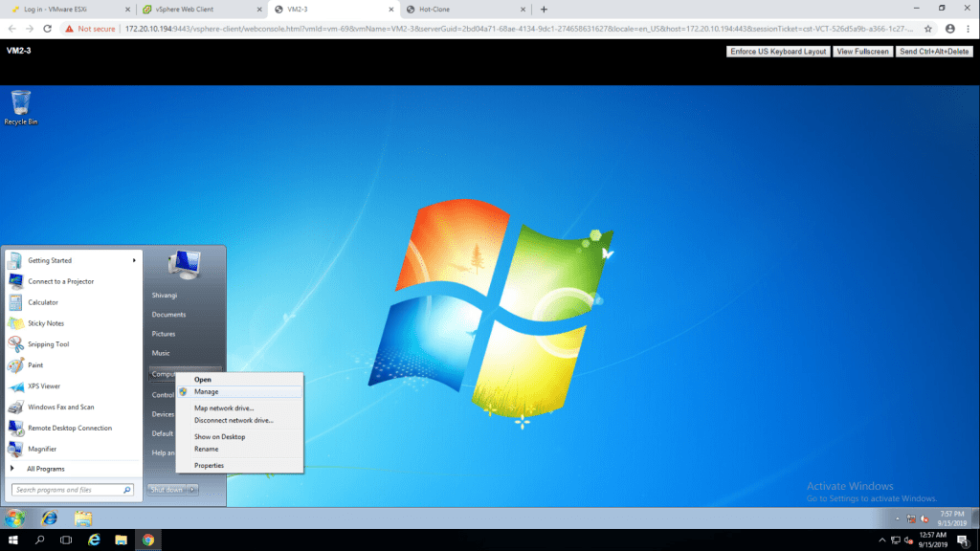980x551 pixels.
Task: Launch Remote Desktop Connection
Action: tap(69, 428)
